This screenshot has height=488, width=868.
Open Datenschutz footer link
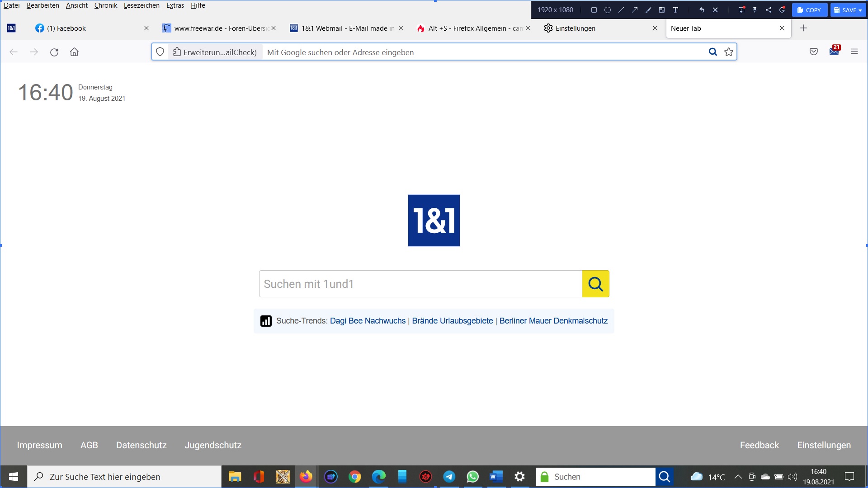pos(141,445)
